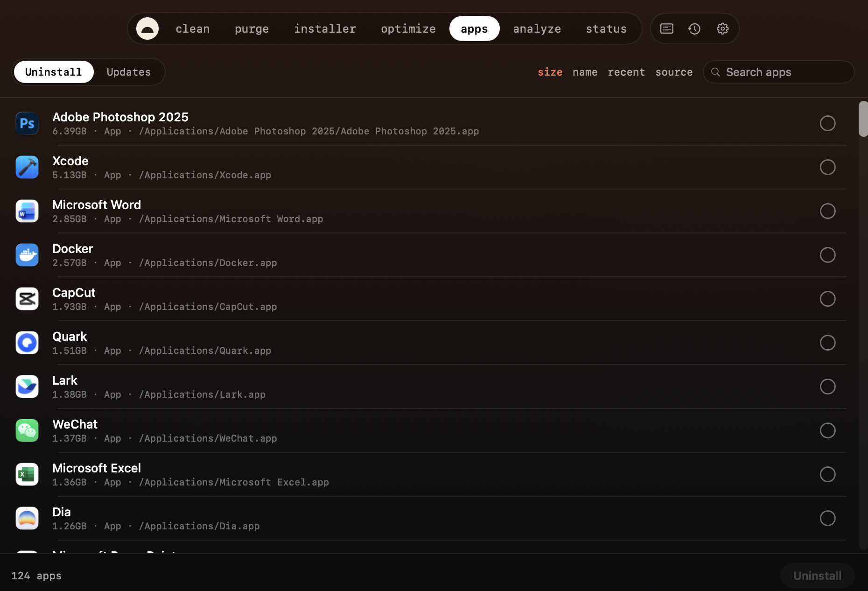Click the Adobe Photoshop app icon

pyautogui.click(x=27, y=123)
